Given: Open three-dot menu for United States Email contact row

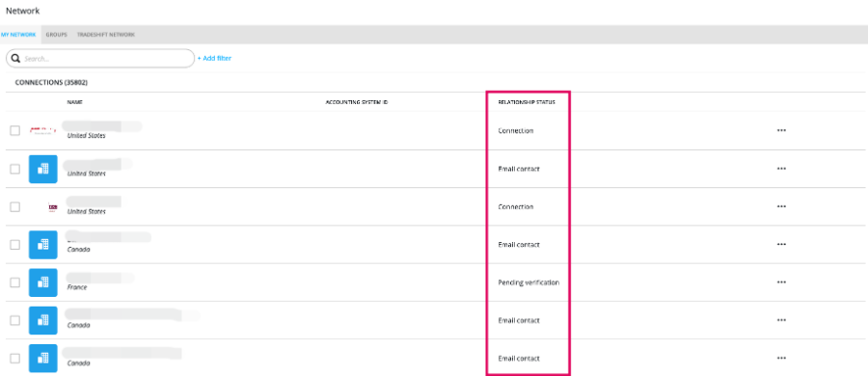Looking at the screenshot, I should tap(781, 169).
